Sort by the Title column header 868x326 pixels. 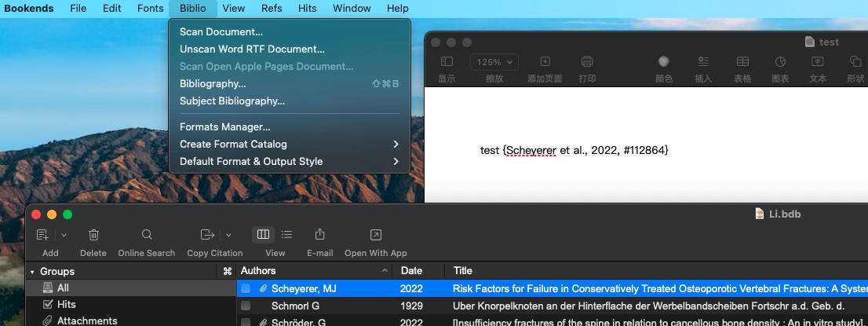point(657,271)
